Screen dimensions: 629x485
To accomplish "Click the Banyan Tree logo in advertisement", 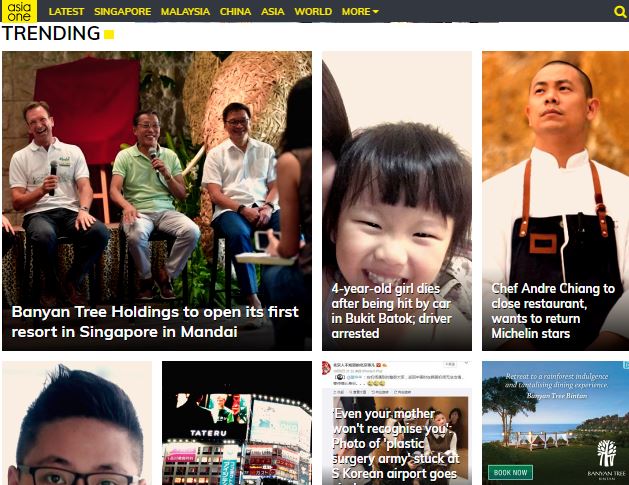I will pyautogui.click(x=607, y=459).
